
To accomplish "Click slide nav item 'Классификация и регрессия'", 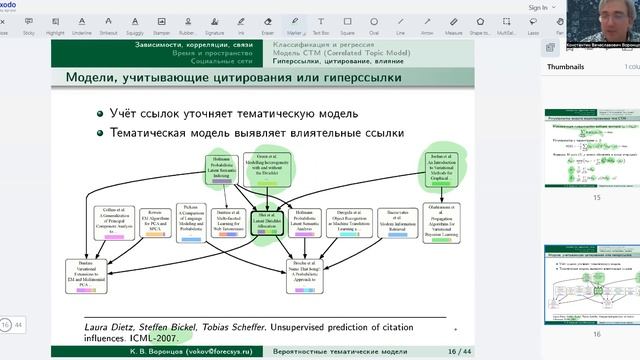I will [x=323, y=44].
